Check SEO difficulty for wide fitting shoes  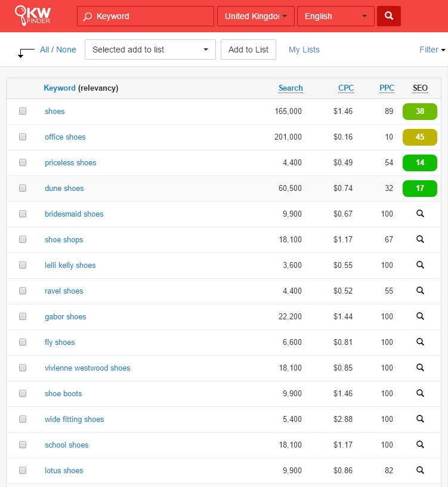click(x=420, y=419)
